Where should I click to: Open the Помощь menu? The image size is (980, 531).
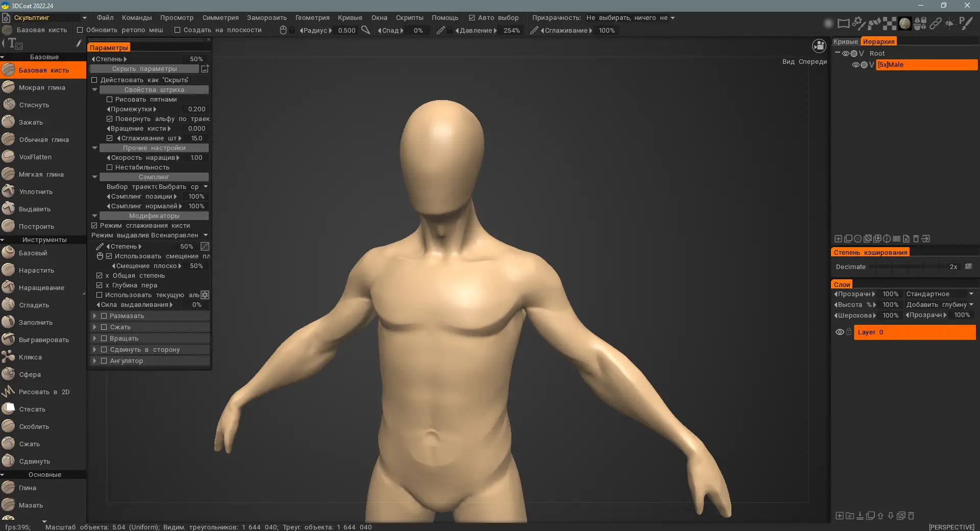click(445, 18)
